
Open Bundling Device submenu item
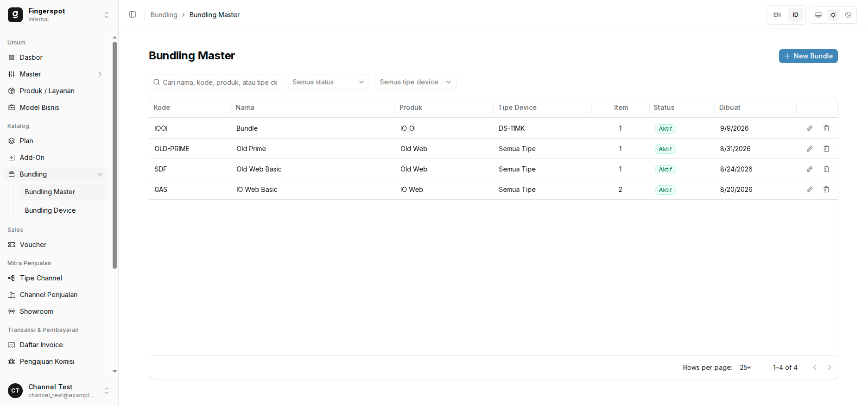tap(63, 210)
